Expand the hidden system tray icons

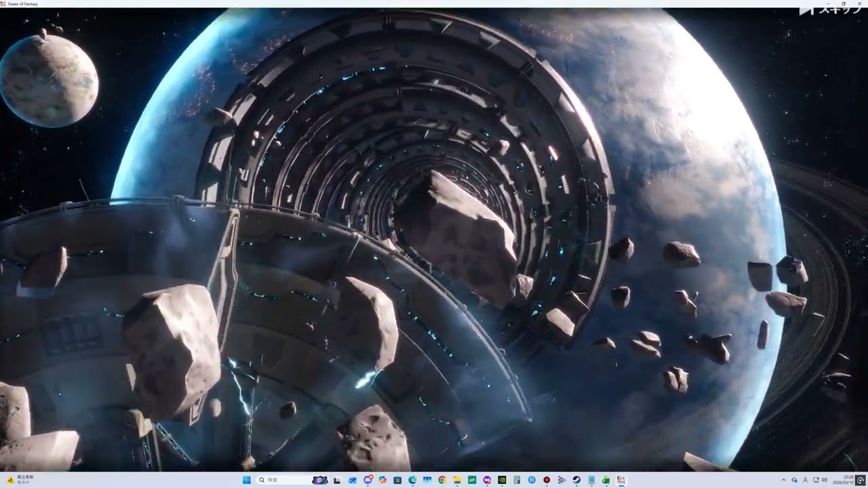[784, 480]
